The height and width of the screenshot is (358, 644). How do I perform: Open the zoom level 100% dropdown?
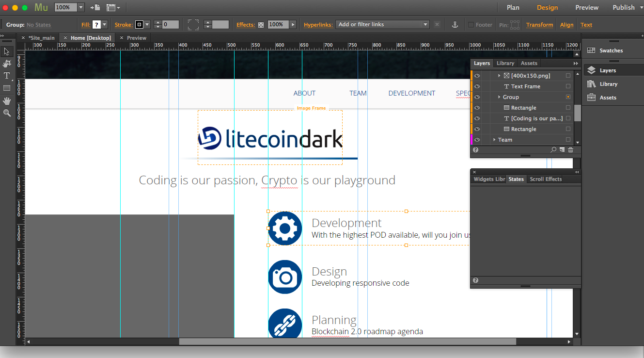click(x=80, y=7)
